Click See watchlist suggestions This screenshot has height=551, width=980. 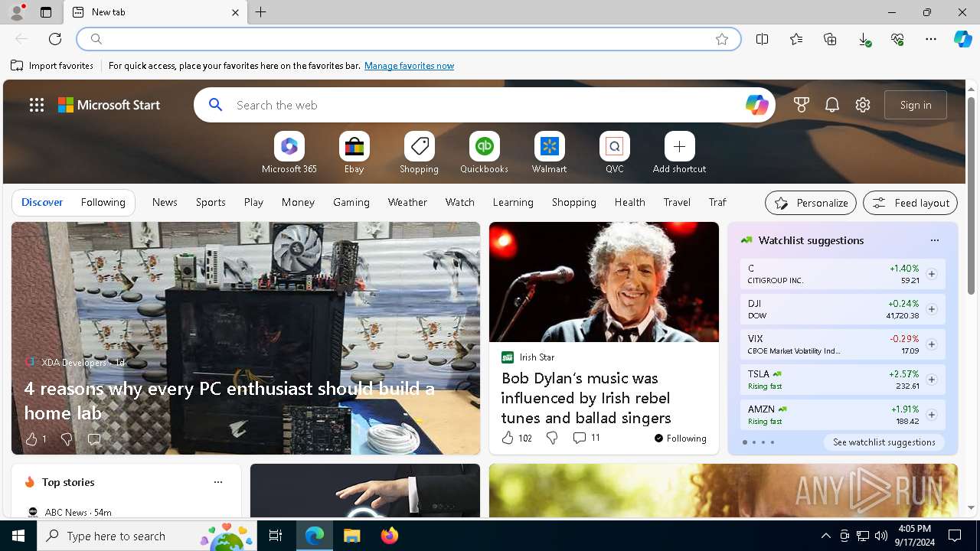(x=884, y=442)
